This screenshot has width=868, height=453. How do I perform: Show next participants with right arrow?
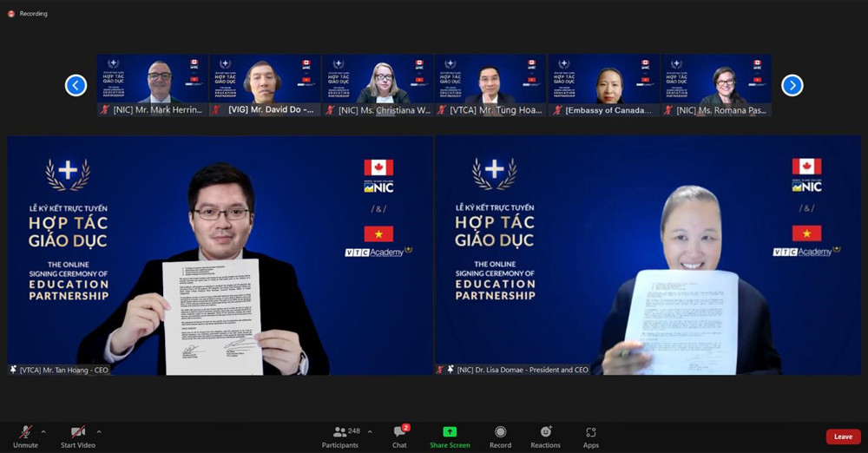792,85
